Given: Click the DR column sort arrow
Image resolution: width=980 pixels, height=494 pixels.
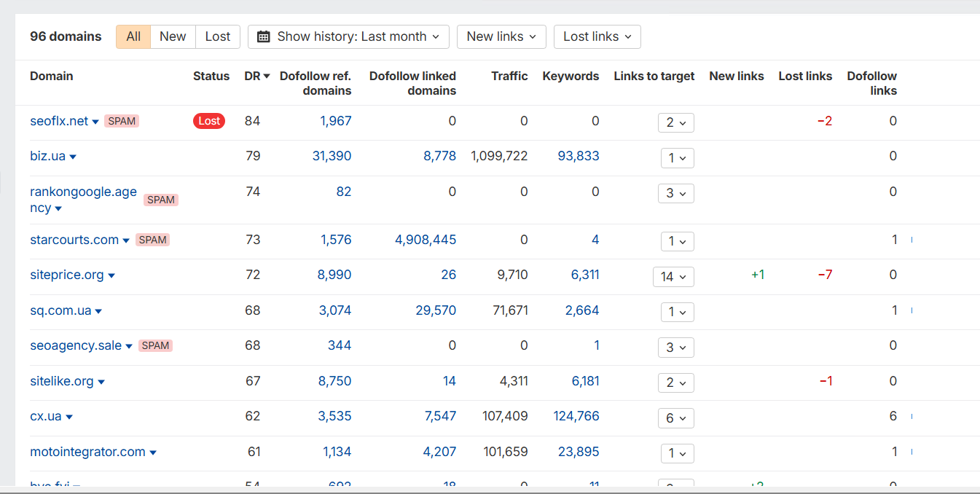Looking at the screenshot, I should tap(267, 77).
